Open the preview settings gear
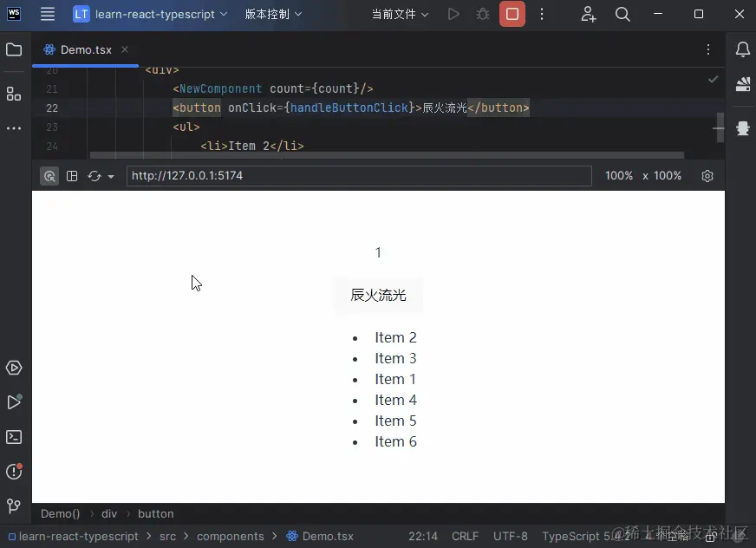Screen dimensions: 756x548 click(x=707, y=175)
